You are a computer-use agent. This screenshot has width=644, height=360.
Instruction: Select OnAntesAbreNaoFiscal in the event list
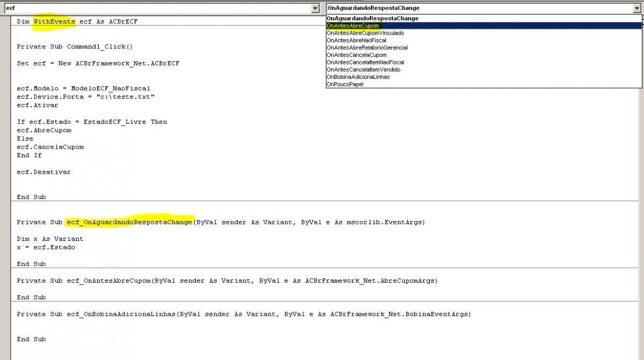[x=484, y=40]
